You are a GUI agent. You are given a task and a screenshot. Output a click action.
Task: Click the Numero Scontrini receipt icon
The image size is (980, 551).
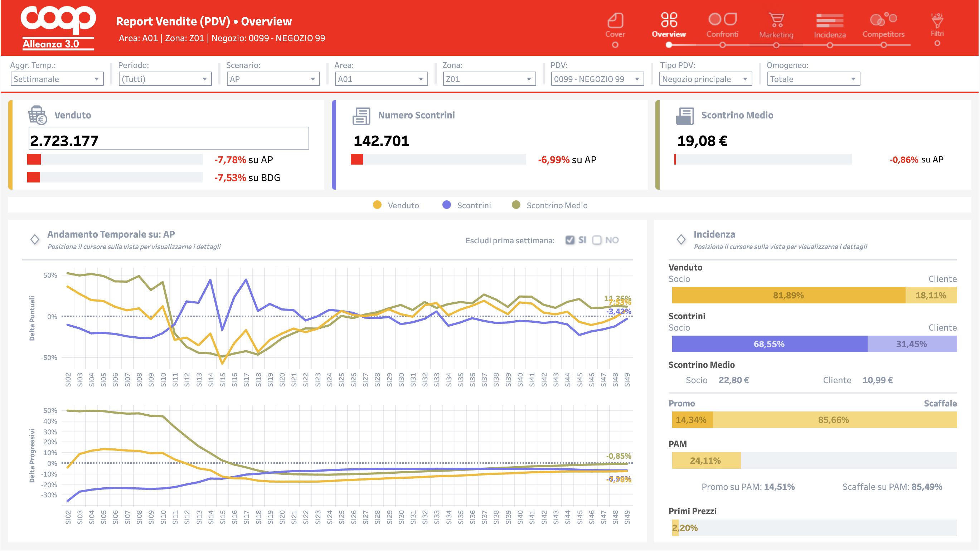[361, 116]
